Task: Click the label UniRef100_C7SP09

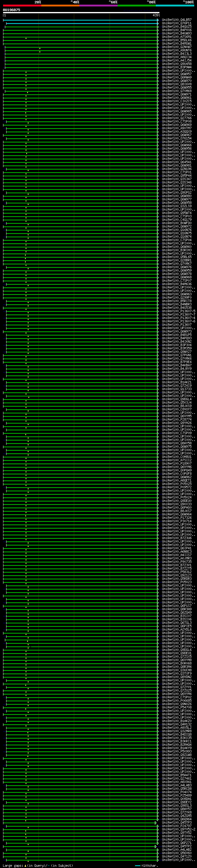Action: click(x=177, y=433)
